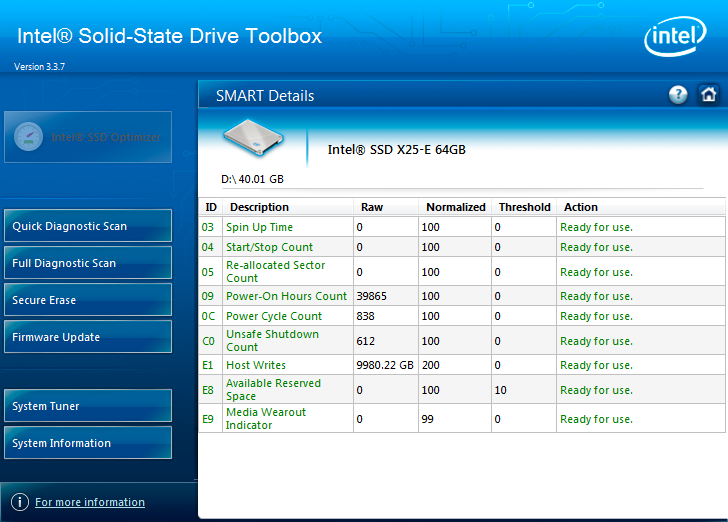Click ID 0C in the table
The height and width of the screenshot is (522, 728).
point(208,316)
